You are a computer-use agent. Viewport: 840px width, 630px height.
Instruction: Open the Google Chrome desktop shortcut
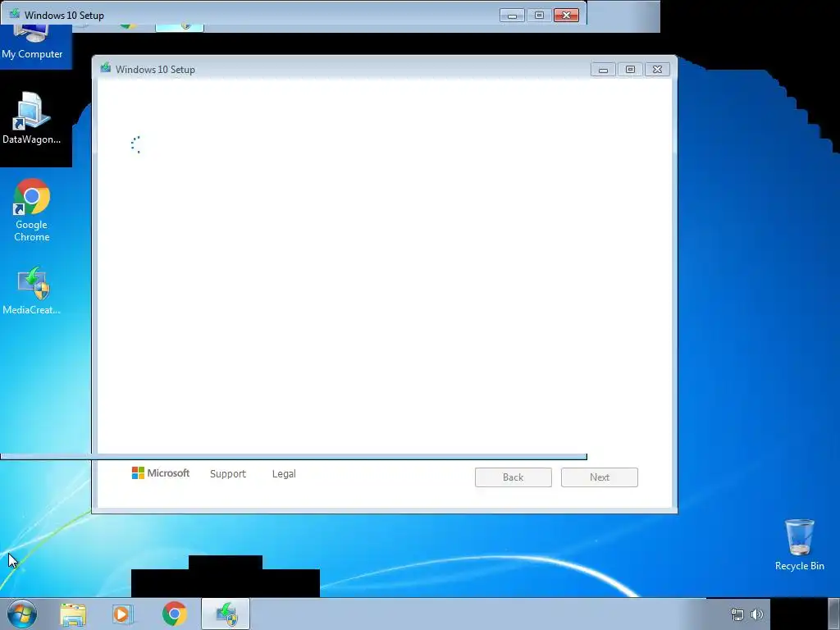coord(32,210)
